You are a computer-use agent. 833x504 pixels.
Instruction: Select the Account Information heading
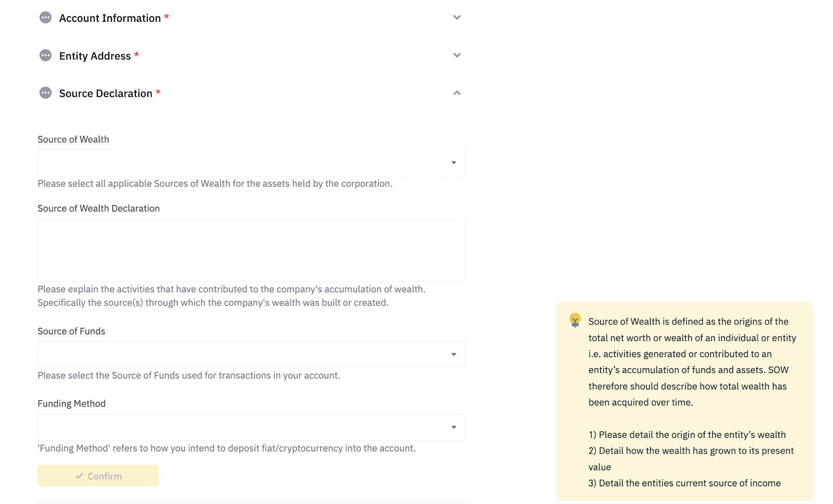[x=110, y=18]
